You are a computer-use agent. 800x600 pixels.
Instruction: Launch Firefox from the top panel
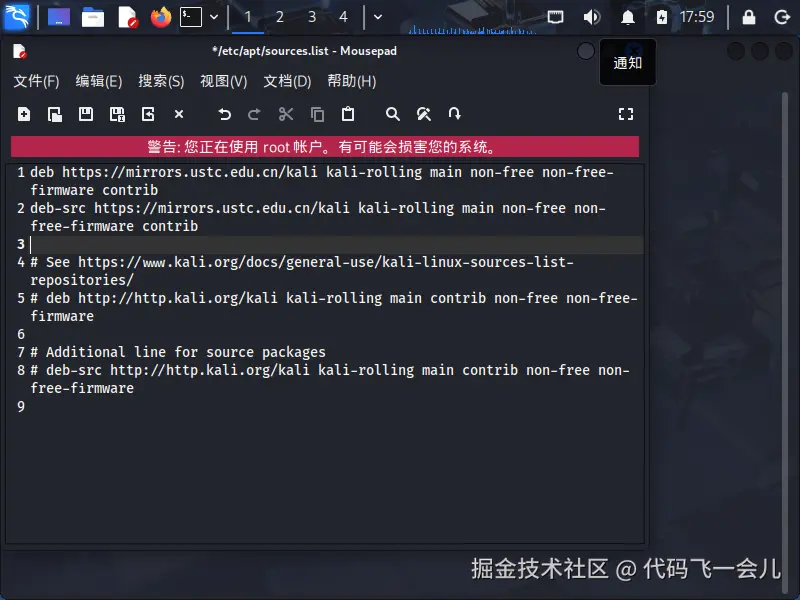[x=161, y=17]
